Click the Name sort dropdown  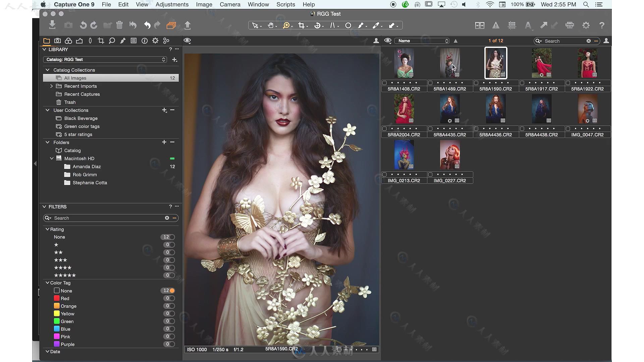(422, 41)
